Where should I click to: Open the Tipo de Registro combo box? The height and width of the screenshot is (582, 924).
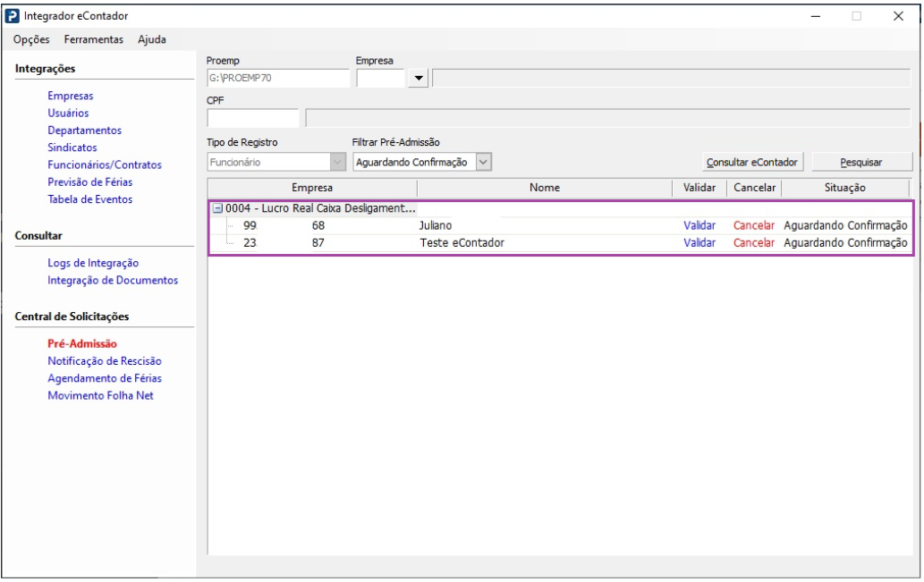[x=276, y=162]
